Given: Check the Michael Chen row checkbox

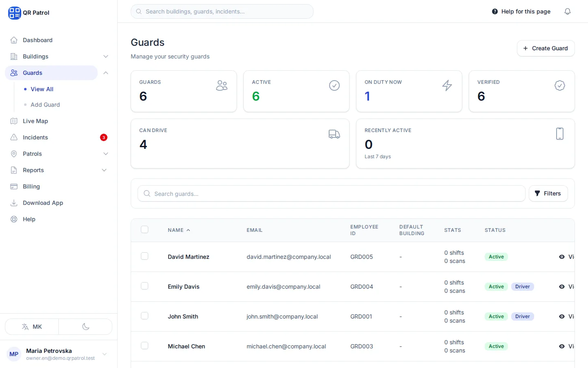Looking at the screenshot, I should click(x=145, y=346).
